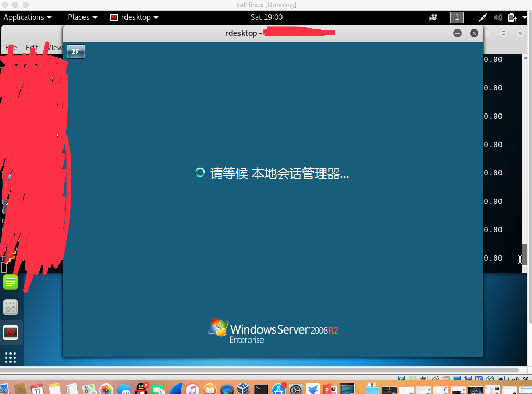Open the green notes app in dock
Screen dimensions: 532x394
tap(11, 282)
